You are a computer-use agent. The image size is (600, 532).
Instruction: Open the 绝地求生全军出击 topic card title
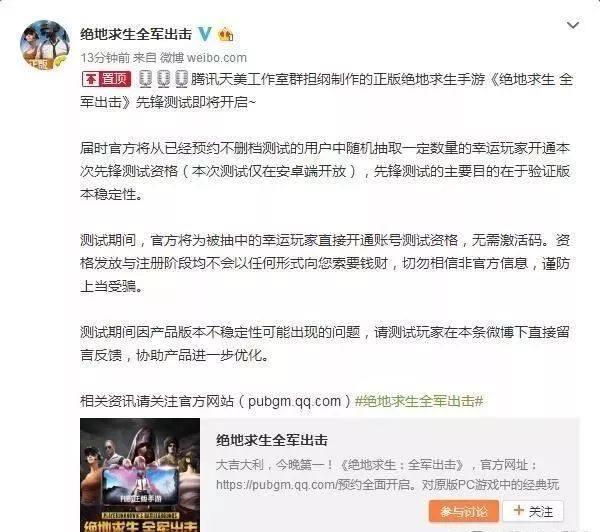click(x=272, y=440)
